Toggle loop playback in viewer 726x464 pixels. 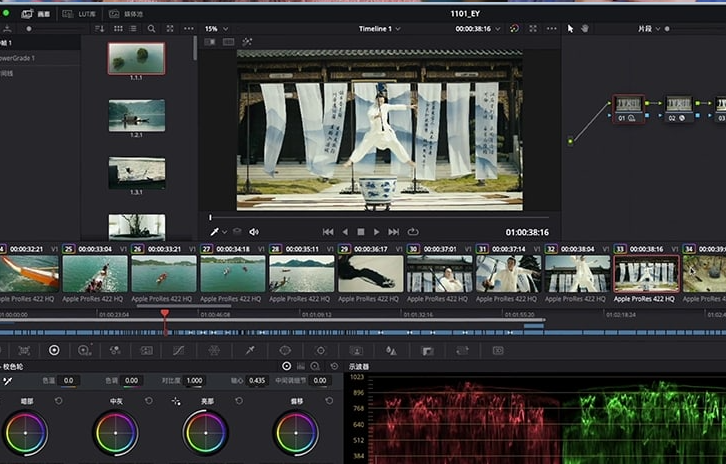coord(413,232)
